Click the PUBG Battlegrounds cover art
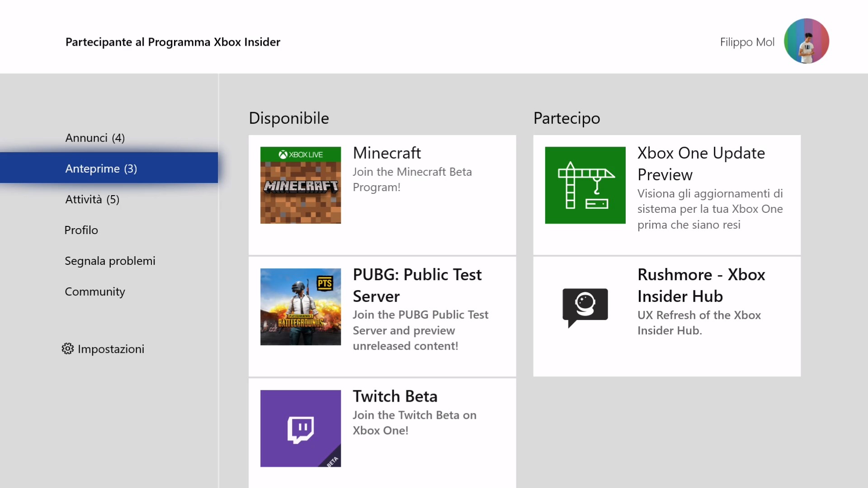Screen dimensions: 868x488 [301, 307]
